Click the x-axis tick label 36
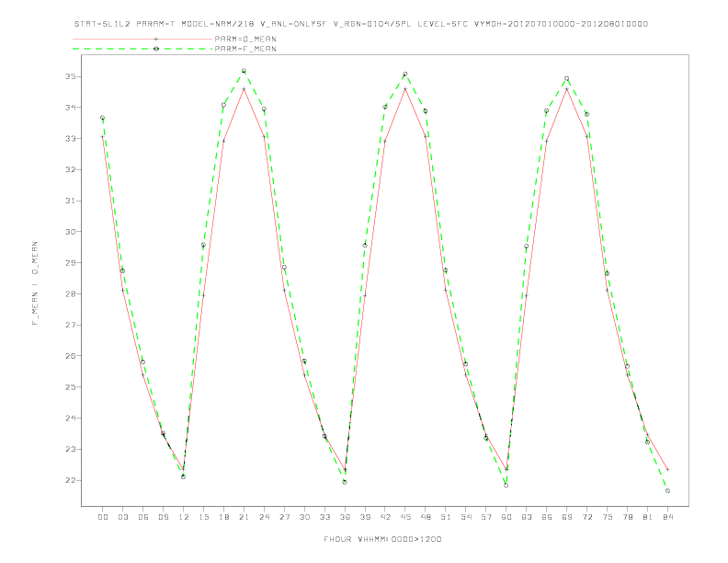 coord(345,517)
